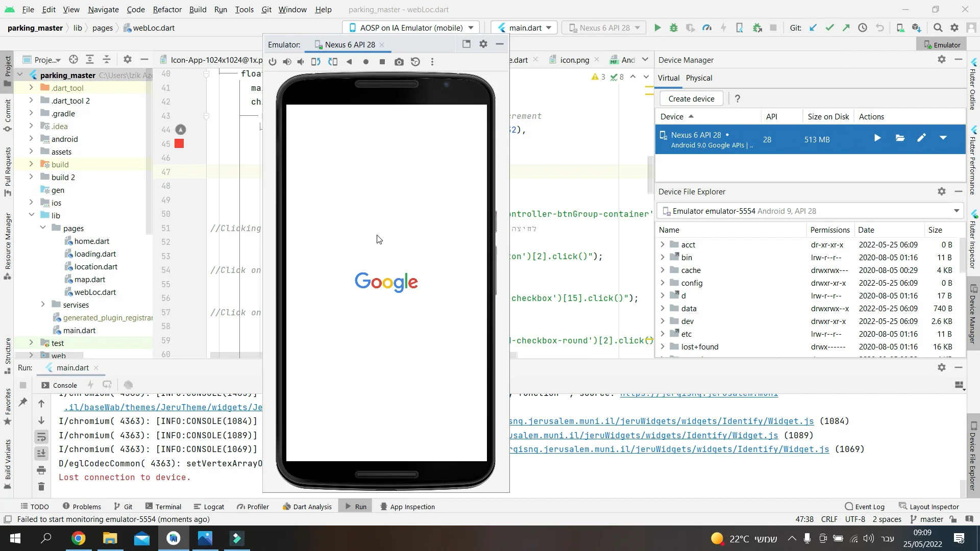Open Nexus 6 API 28 actions dropdown arrow
This screenshot has height=551, width=980.
(x=943, y=138)
